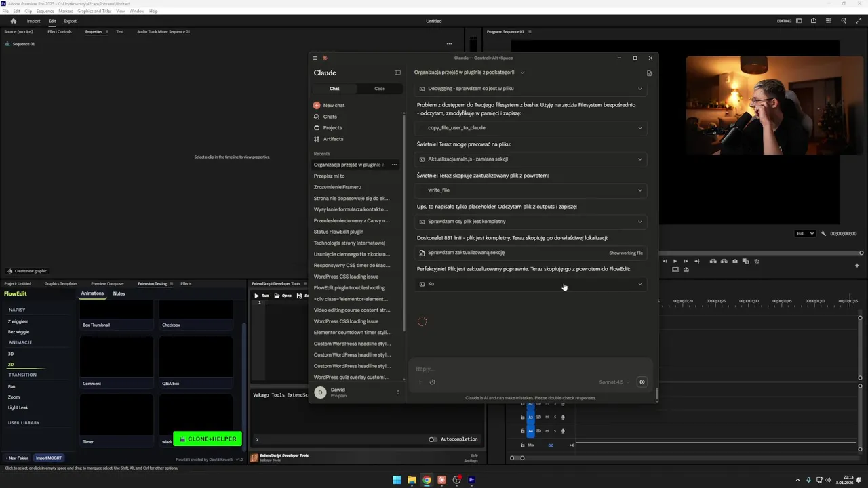
Task: Click the green CLONE+HELPER button
Action: pyautogui.click(x=208, y=439)
